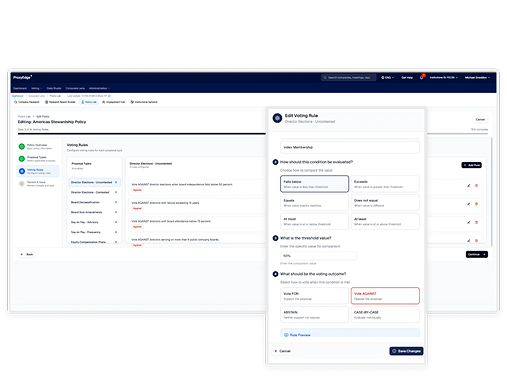Choose the Exceeds condition
This screenshot has width=507, height=381.
[385, 184]
